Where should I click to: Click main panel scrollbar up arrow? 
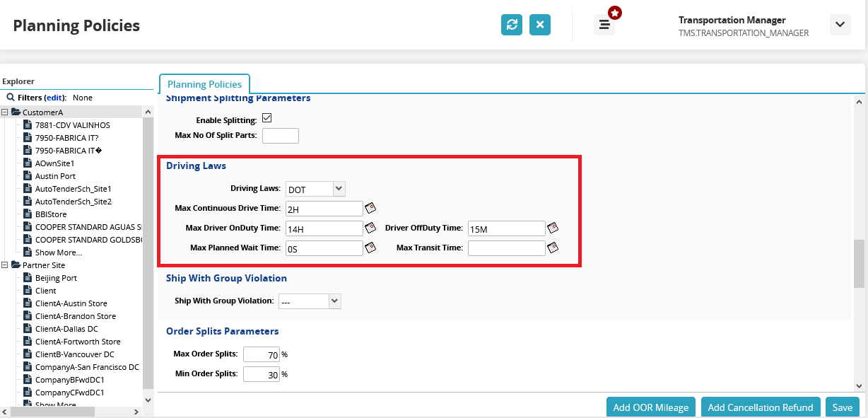(x=859, y=102)
